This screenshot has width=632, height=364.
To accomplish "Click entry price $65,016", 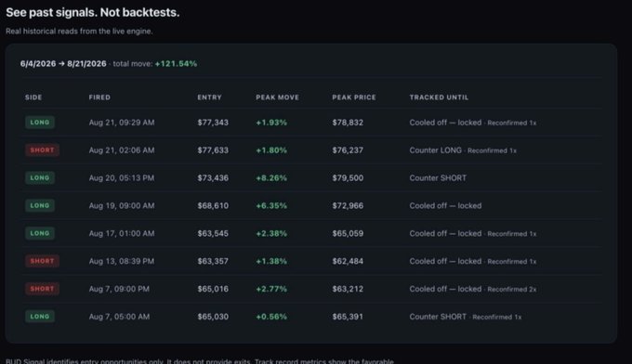I will coord(213,289).
